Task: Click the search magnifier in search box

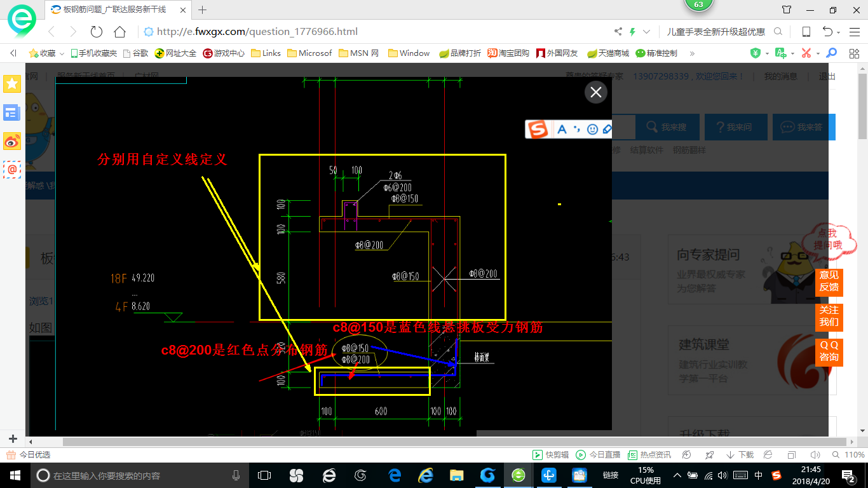Action: coord(778,32)
